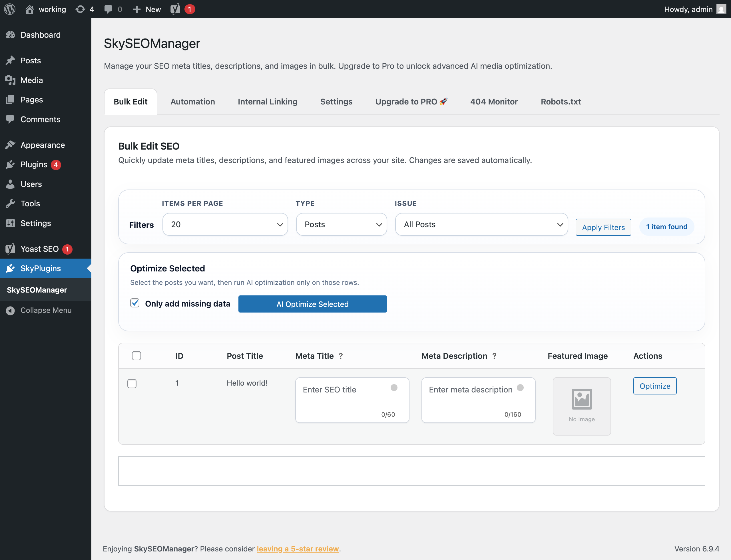The width and height of the screenshot is (731, 560).
Task: Click the meta description status dot
Action: point(520,387)
